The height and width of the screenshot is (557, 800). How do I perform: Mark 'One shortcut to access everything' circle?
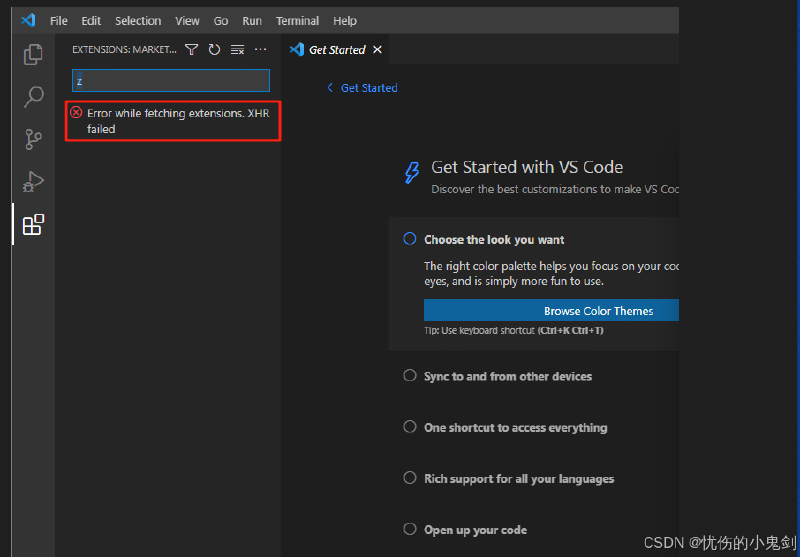tap(410, 426)
